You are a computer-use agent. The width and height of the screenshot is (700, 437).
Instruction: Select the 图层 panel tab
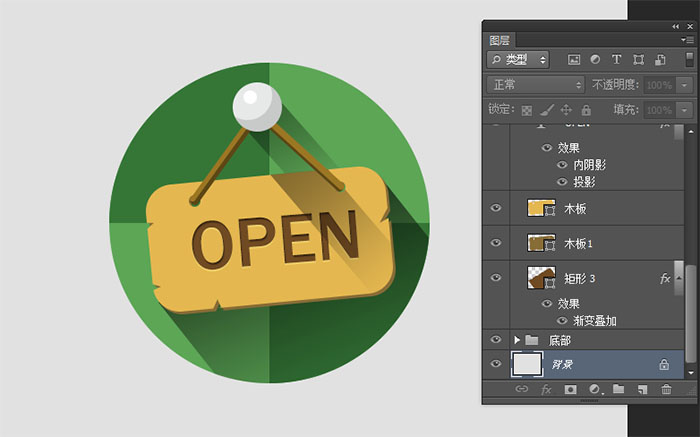pyautogui.click(x=500, y=40)
